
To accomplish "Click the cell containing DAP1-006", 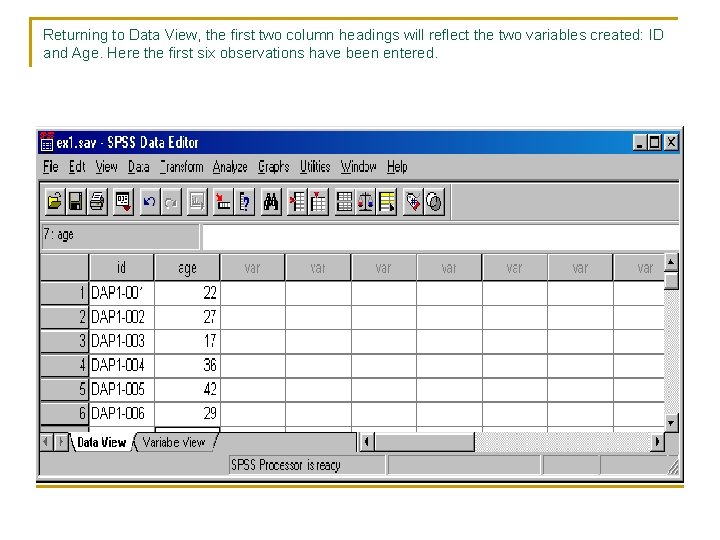I will coord(122,413).
